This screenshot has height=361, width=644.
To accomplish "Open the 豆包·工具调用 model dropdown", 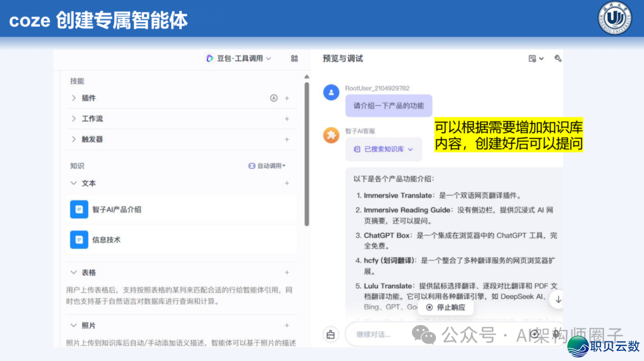I will 239,58.
